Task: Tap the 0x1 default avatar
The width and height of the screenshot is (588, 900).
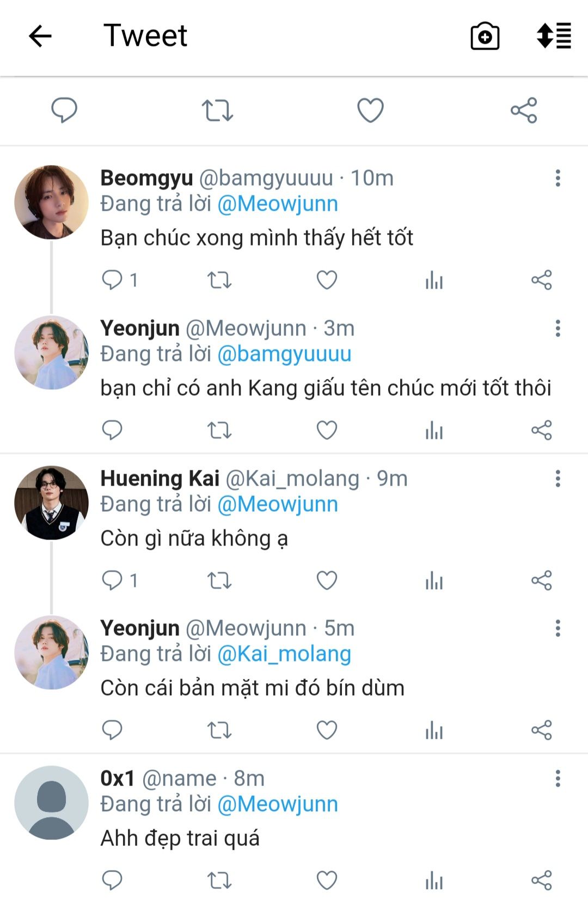Action: (51, 803)
